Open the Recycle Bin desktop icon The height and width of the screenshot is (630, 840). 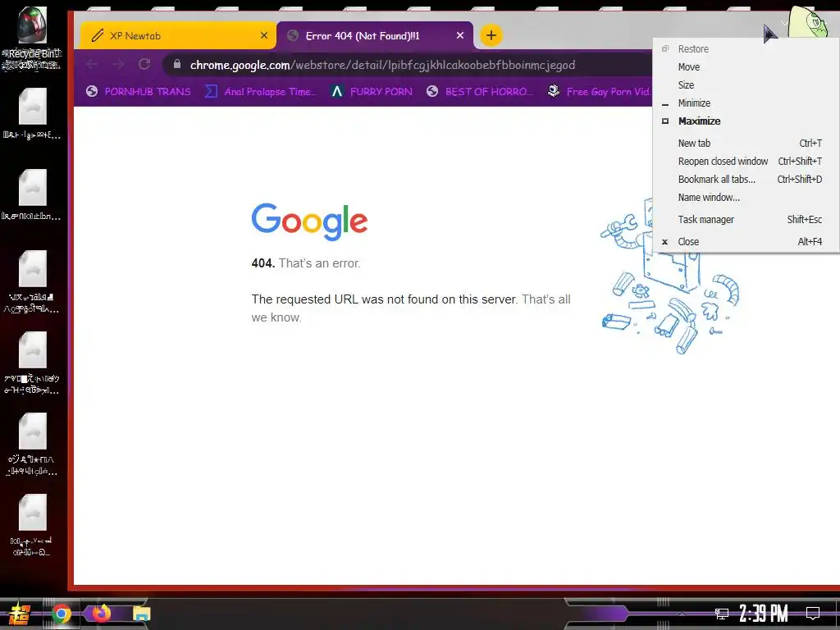tap(32, 39)
